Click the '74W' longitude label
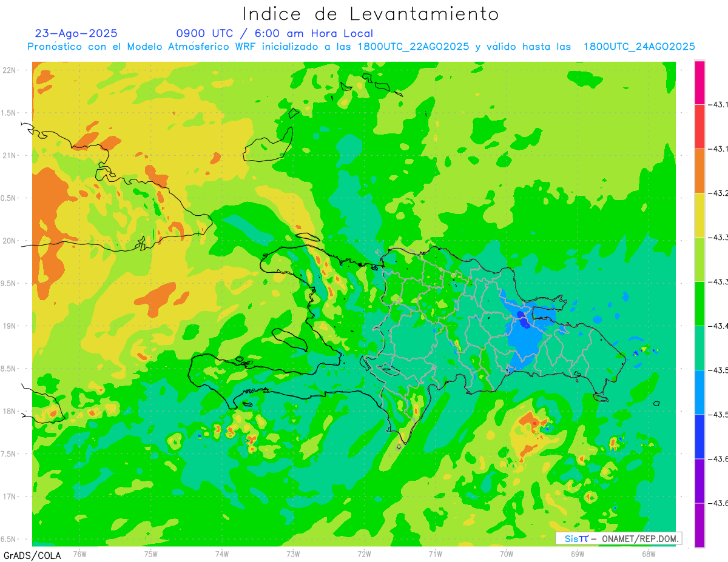Image resolution: width=728 pixels, height=562 pixels. [x=222, y=554]
